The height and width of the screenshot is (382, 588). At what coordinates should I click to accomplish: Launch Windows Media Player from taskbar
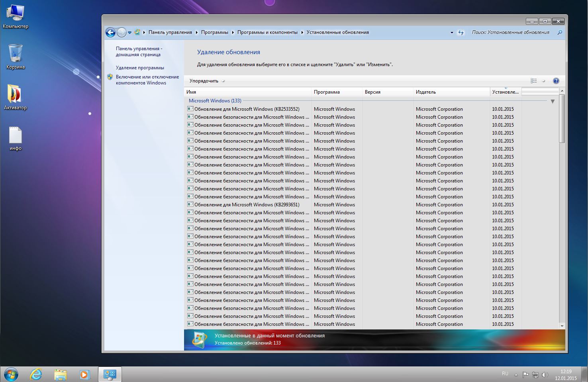tap(84, 374)
